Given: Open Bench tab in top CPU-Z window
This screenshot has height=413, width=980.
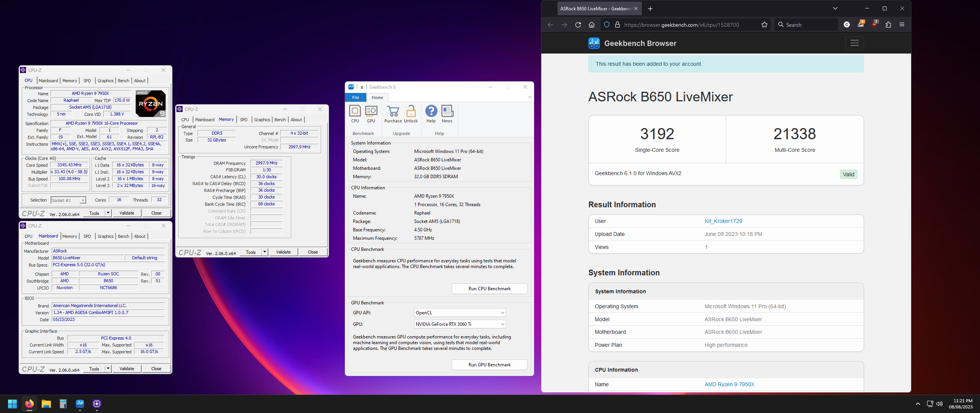Looking at the screenshot, I should click(x=123, y=81).
